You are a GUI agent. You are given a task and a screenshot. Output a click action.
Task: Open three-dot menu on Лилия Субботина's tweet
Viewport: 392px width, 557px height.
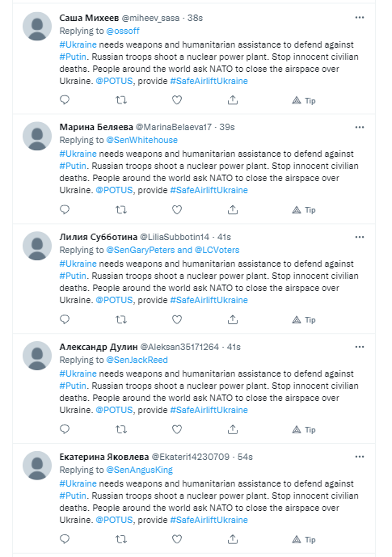click(x=360, y=237)
